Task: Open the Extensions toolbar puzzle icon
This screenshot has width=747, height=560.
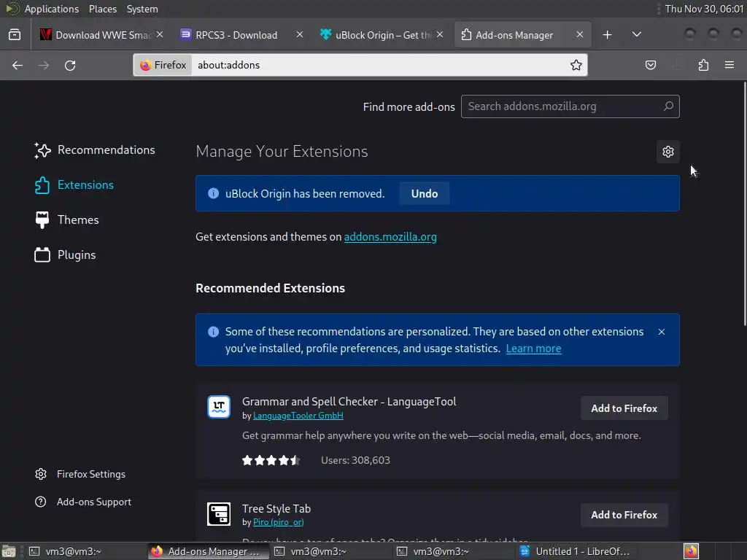Action: (703, 65)
